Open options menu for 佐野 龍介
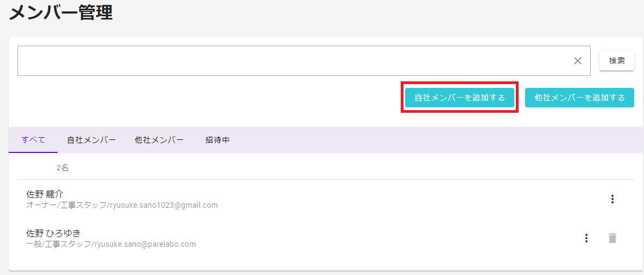The width and height of the screenshot is (644, 275). 613,199
